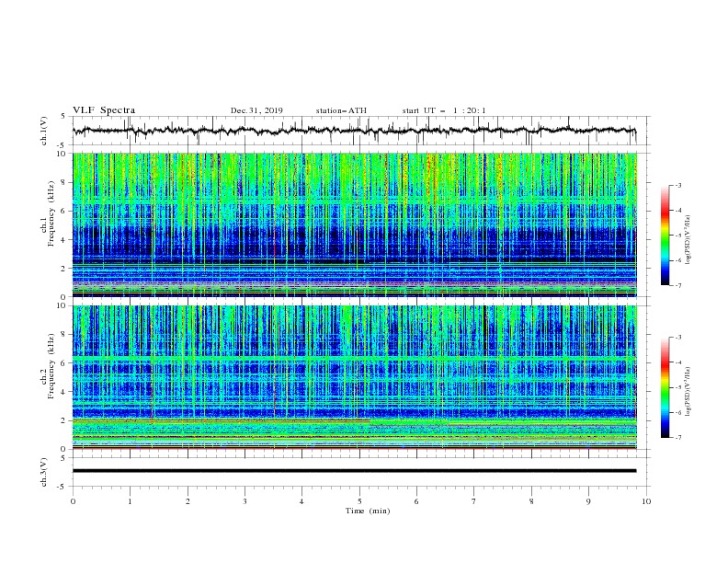Image resolution: width=728 pixels, height=563 pixels.
Task: Click the date 'Dec. 31, 2019'
Action: (256, 110)
